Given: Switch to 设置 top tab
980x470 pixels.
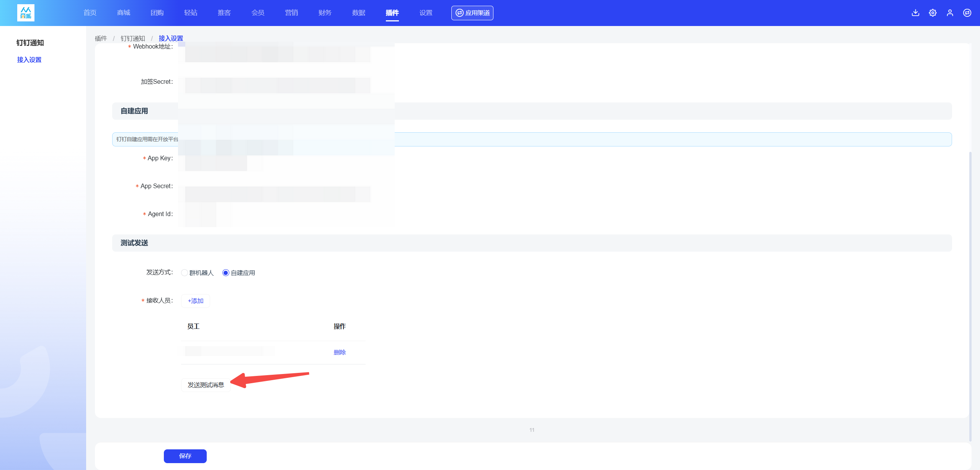Looking at the screenshot, I should [x=426, y=13].
